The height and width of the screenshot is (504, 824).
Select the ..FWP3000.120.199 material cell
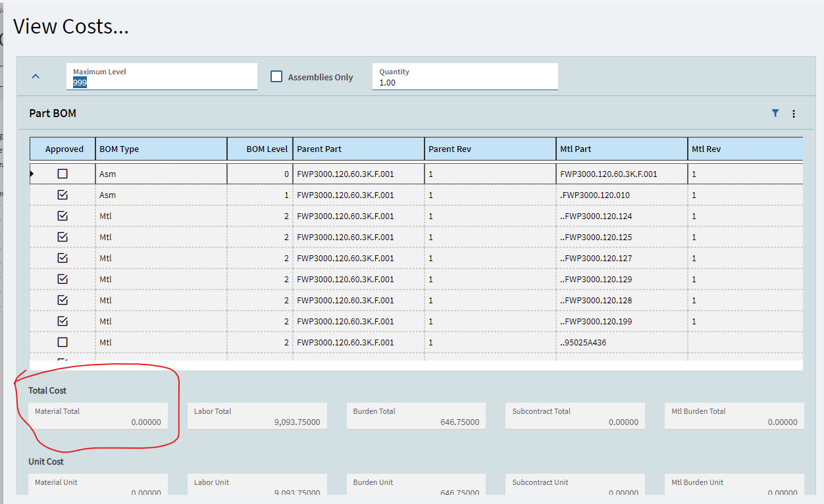tap(621, 321)
